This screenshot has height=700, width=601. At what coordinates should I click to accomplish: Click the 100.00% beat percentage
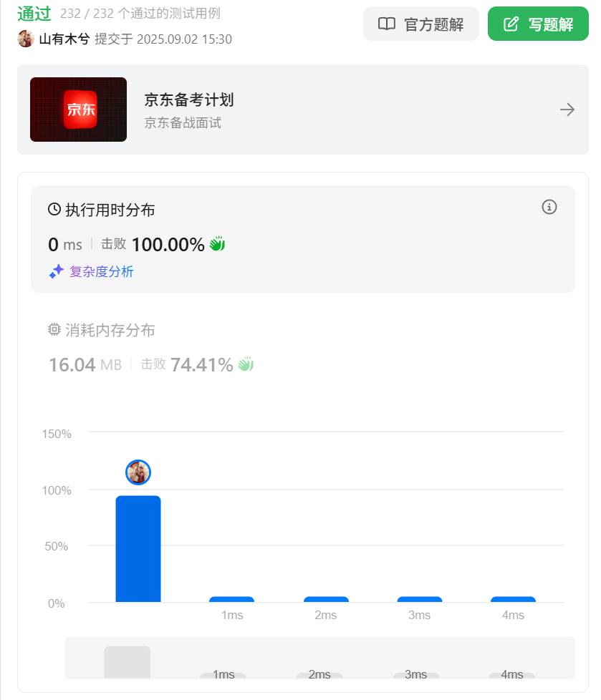[x=168, y=245]
